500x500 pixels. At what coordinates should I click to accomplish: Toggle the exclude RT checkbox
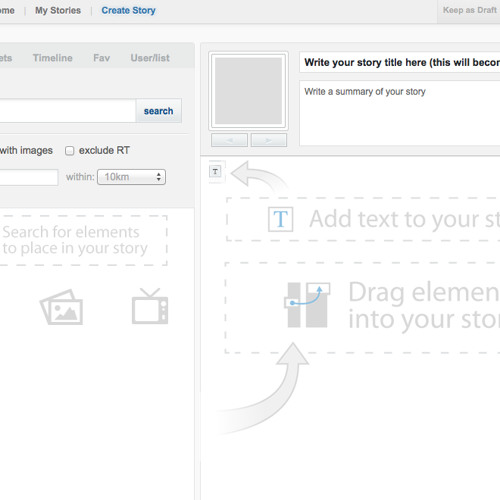tap(69, 151)
